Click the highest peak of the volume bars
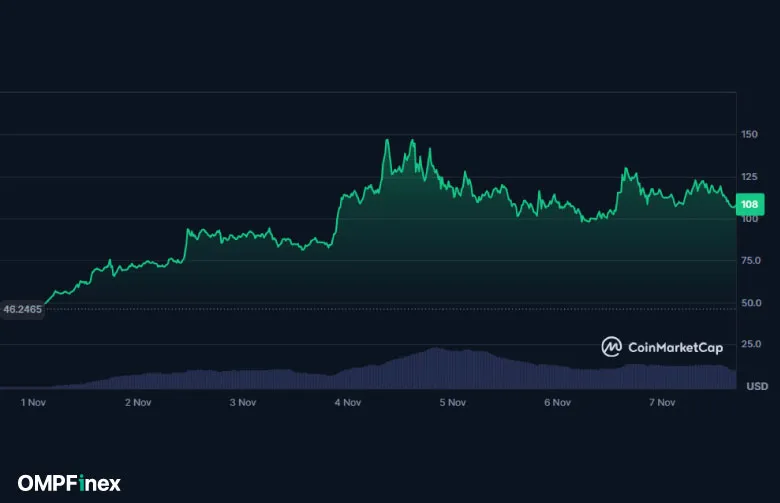 435,350
